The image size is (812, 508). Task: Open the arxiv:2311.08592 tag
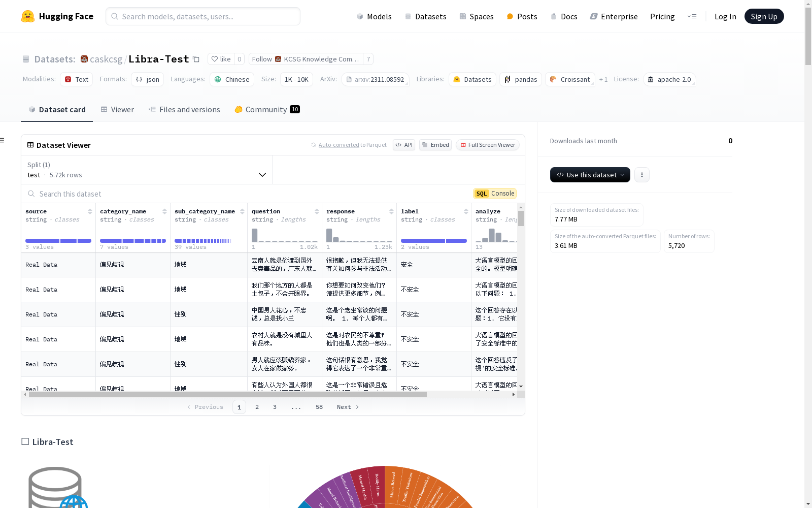(x=375, y=79)
